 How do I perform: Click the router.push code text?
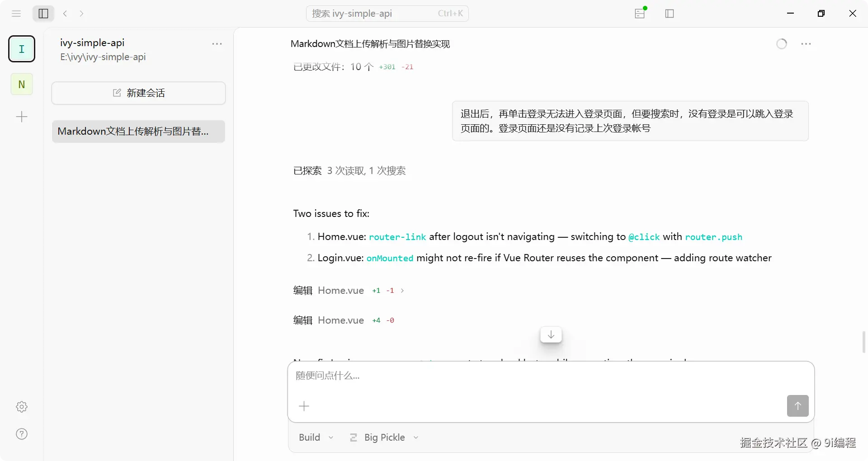point(714,237)
